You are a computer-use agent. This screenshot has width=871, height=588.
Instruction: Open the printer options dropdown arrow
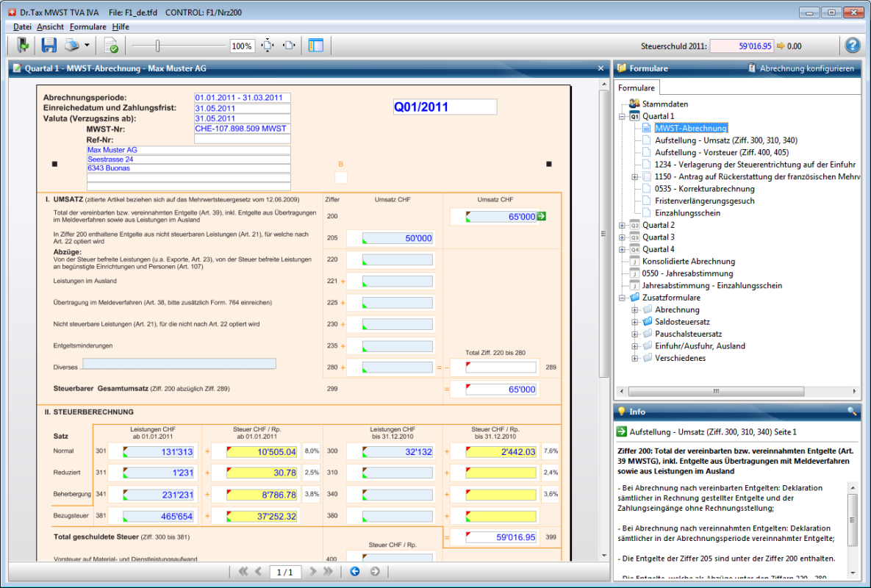click(87, 46)
